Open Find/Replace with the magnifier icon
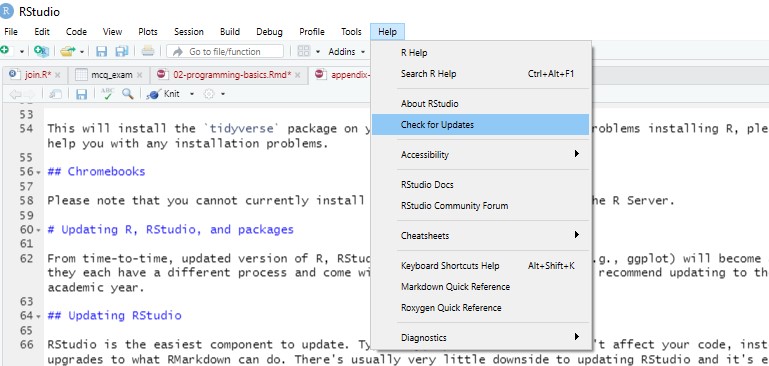The image size is (769, 366). pyautogui.click(x=128, y=94)
